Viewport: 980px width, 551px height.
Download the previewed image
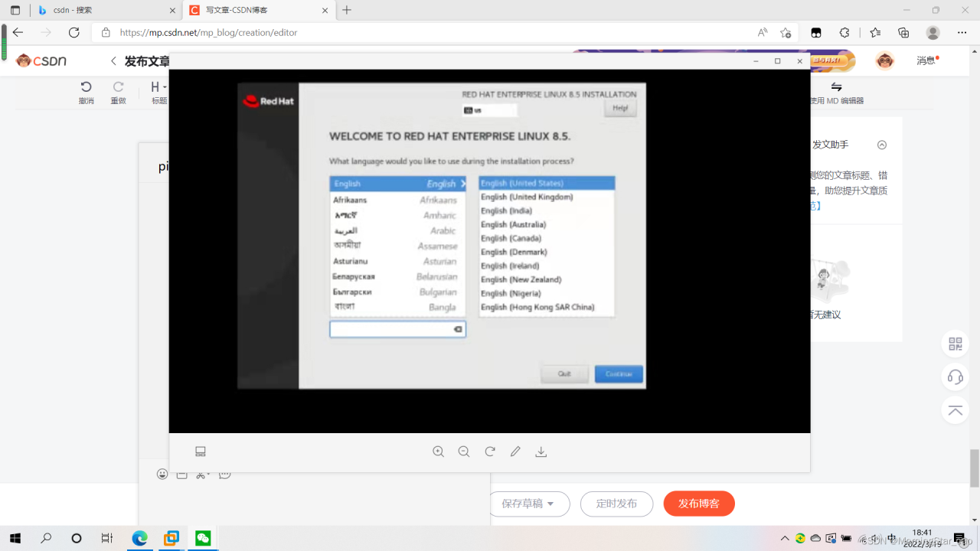click(x=541, y=452)
